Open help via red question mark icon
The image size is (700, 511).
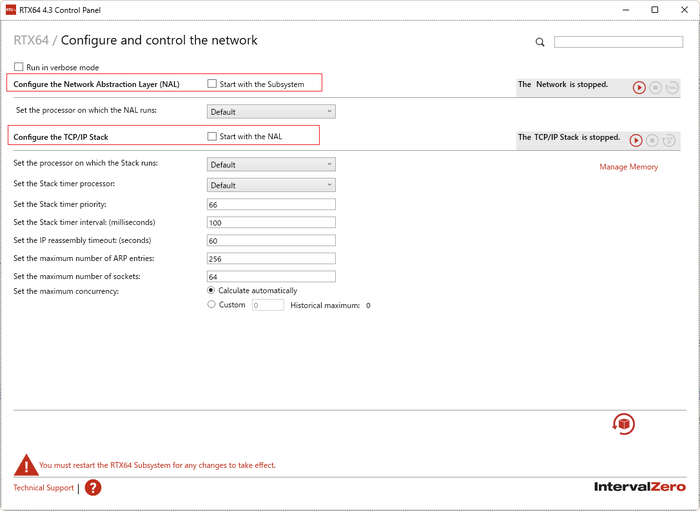pos(93,488)
